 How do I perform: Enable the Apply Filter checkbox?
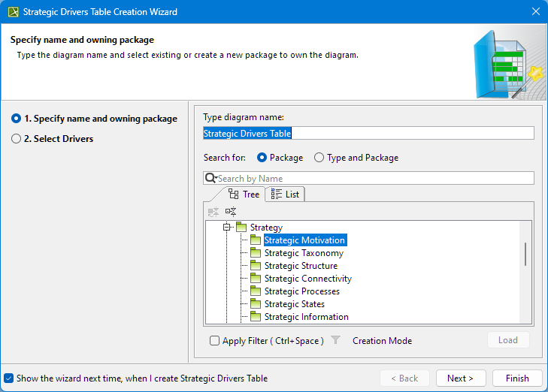pyautogui.click(x=215, y=340)
